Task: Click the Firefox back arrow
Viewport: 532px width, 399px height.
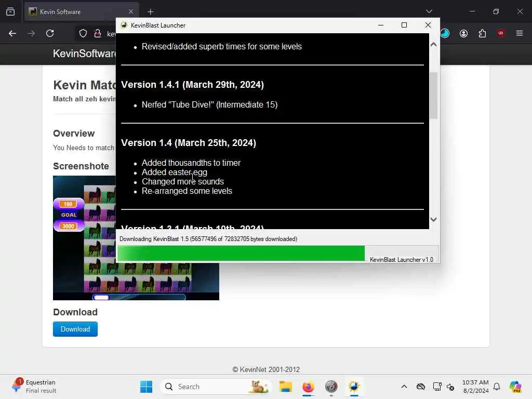Action: 12,33
